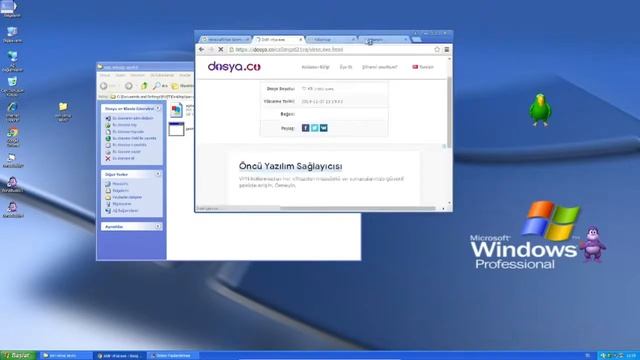The width and height of the screenshot is (640, 360).
Task: Toggle the Folders view in the Explorer toolbar
Action: (182, 86)
